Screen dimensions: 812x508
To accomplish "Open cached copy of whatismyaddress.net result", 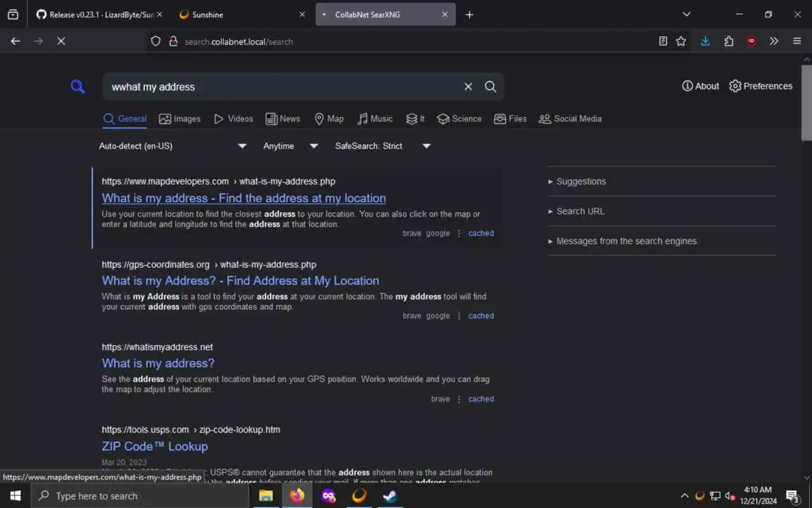I will point(481,399).
